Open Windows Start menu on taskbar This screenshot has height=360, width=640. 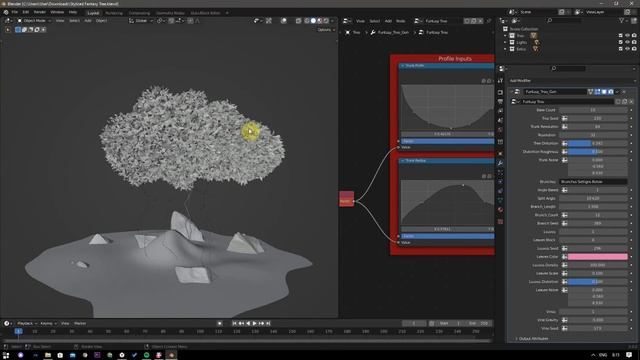pos(6,355)
